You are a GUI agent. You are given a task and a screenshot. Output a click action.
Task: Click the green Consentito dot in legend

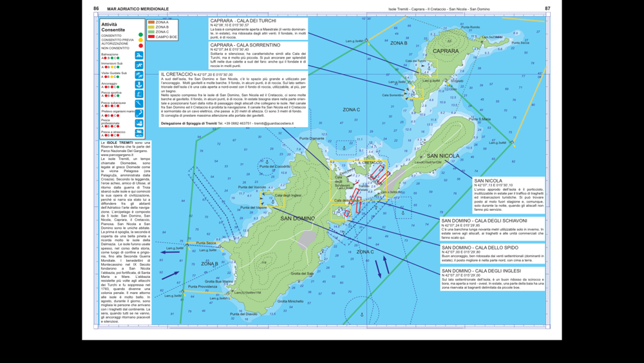tap(141, 35)
